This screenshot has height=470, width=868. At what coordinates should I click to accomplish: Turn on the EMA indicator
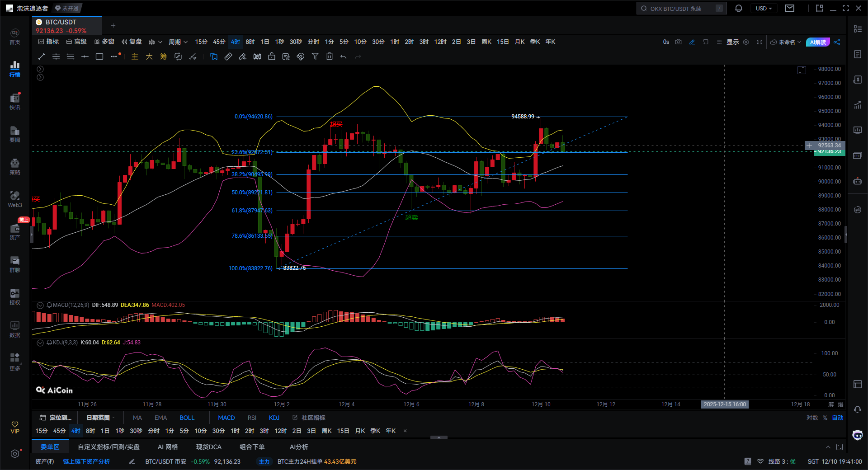(x=160, y=418)
